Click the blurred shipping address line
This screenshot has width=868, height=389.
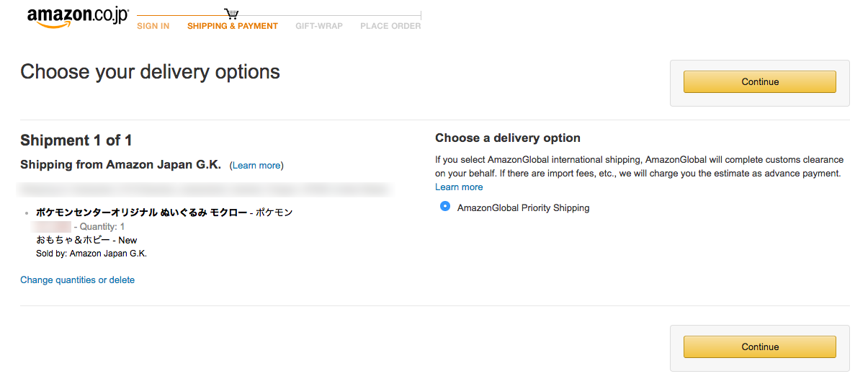[205, 189]
